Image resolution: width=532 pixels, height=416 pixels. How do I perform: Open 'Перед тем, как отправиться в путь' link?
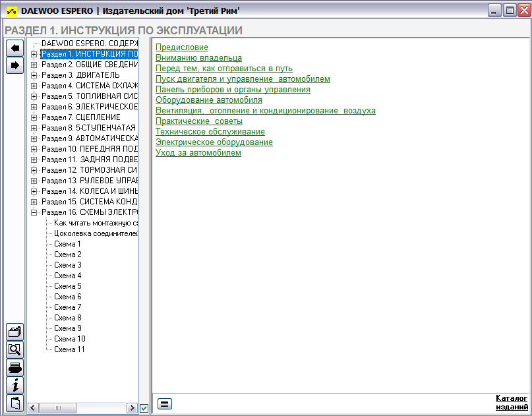click(224, 69)
